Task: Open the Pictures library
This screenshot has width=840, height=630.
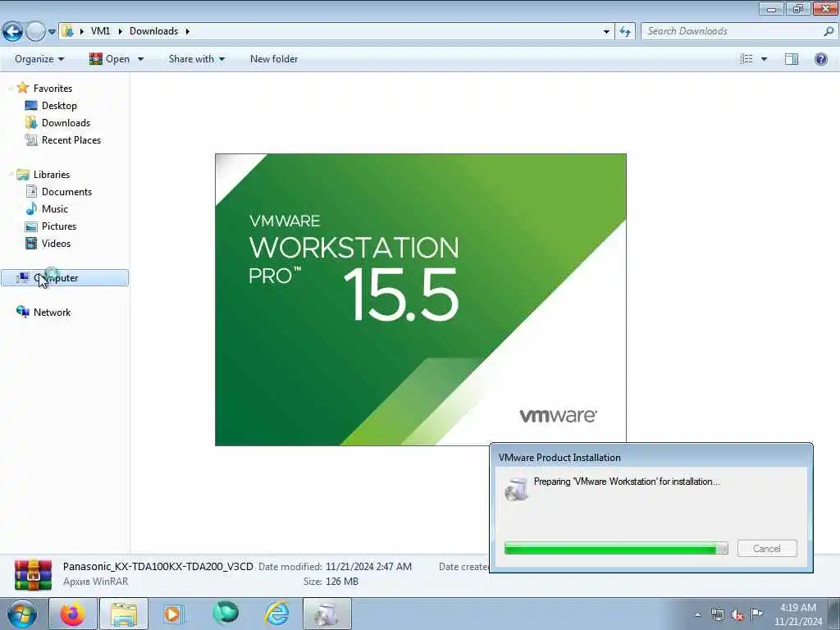Action: pyautogui.click(x=59, y=226)
